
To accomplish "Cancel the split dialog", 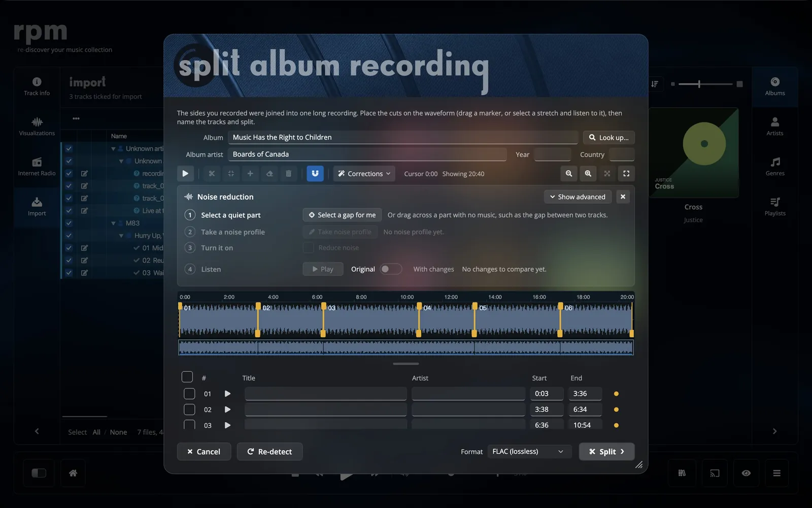I will tap(204, 452).
